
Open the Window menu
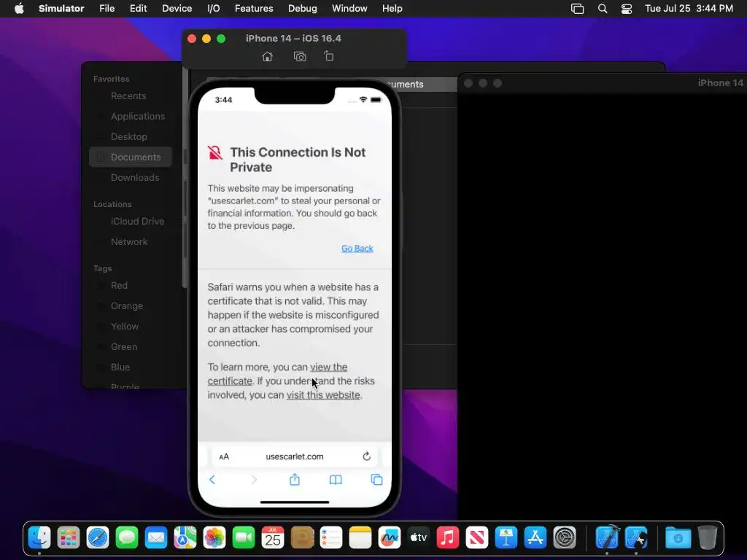tap(349, 9)
